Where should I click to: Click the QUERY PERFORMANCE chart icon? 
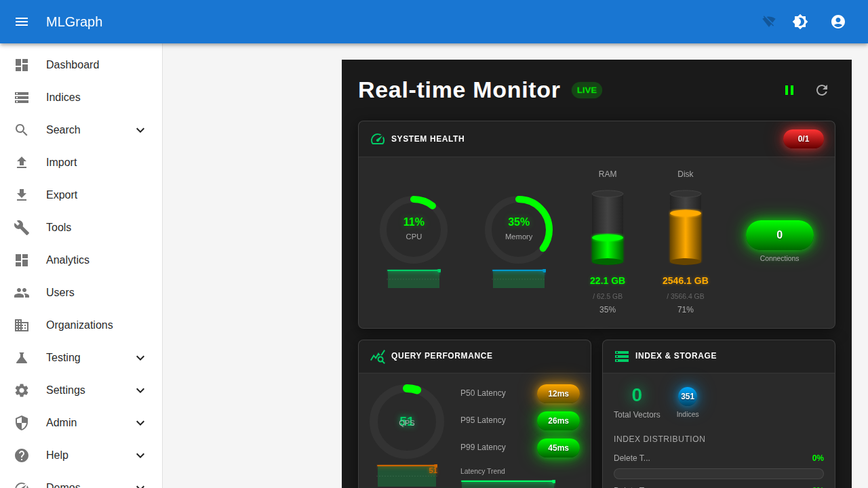tap(378, 356)
